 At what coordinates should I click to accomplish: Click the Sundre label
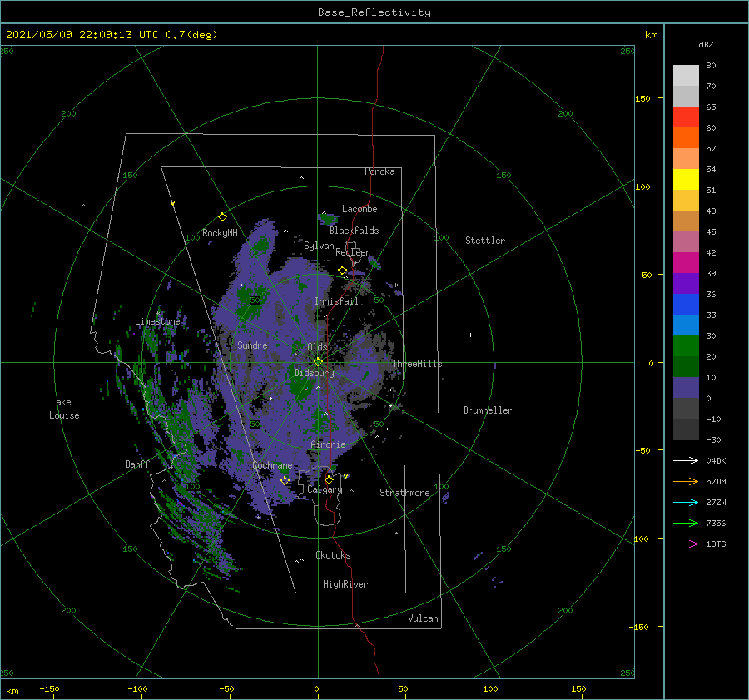(252, 345)
